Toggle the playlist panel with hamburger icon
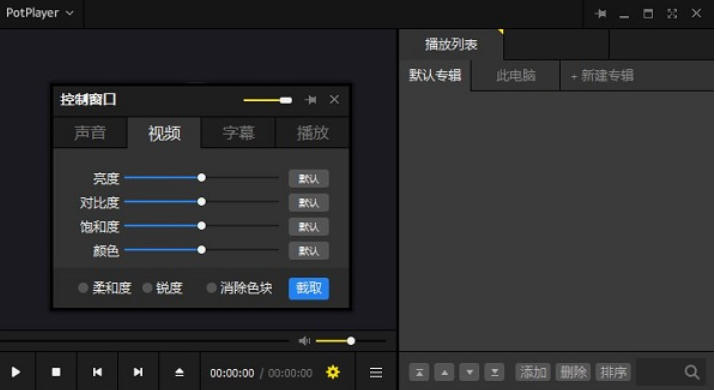The height and width of the screenshot is (390, 716). tap(376, 373)
